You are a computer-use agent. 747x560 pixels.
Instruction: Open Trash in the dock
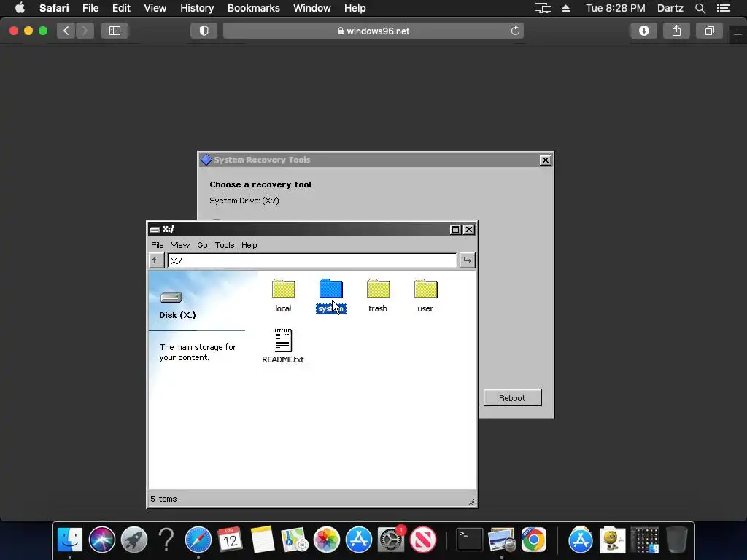[676, 540]
